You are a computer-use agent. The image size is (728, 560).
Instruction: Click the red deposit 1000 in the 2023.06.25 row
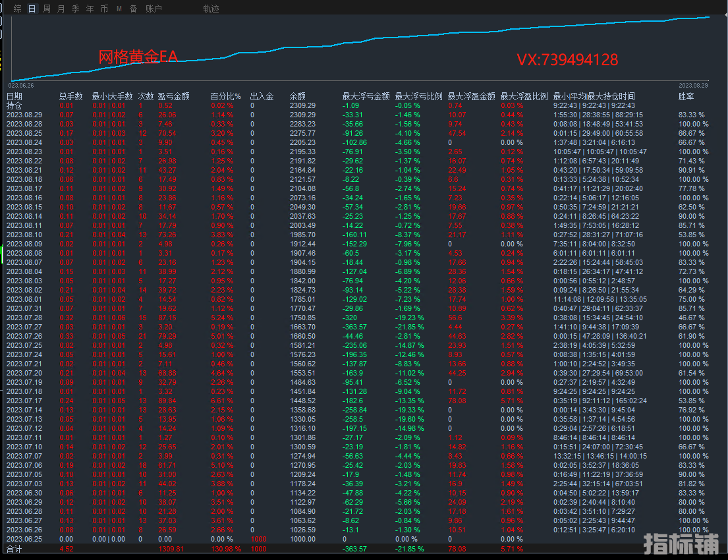(x=259, y=539)
